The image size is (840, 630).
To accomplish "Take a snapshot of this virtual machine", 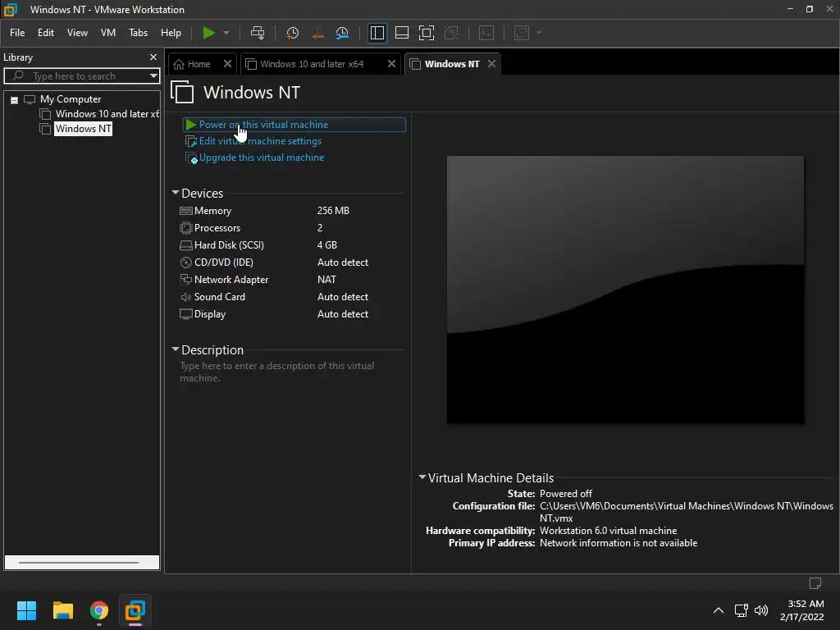I will pyautogui.click(x=292, y=33).
